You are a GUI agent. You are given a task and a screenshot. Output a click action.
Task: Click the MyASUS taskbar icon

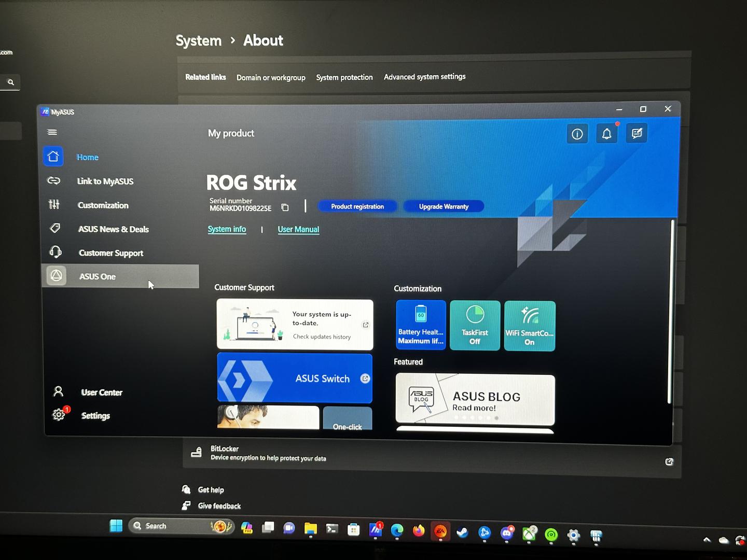(375, 529)
